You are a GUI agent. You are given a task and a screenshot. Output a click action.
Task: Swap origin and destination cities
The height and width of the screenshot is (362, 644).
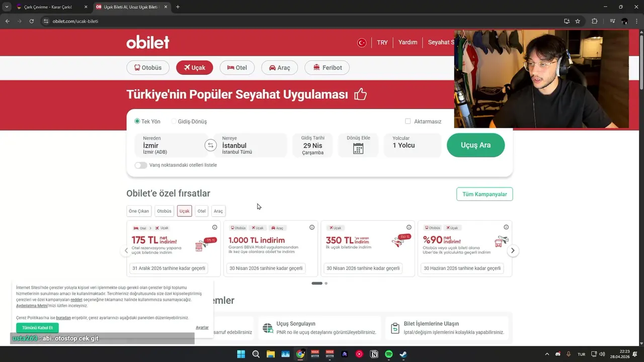[x=210, y=145]
